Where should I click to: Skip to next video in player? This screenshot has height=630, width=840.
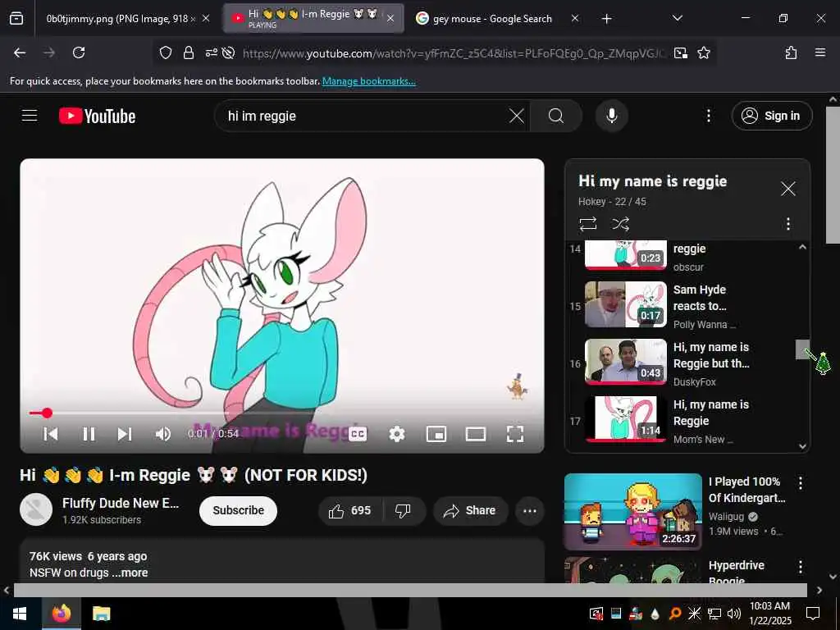tap(125, 433)
